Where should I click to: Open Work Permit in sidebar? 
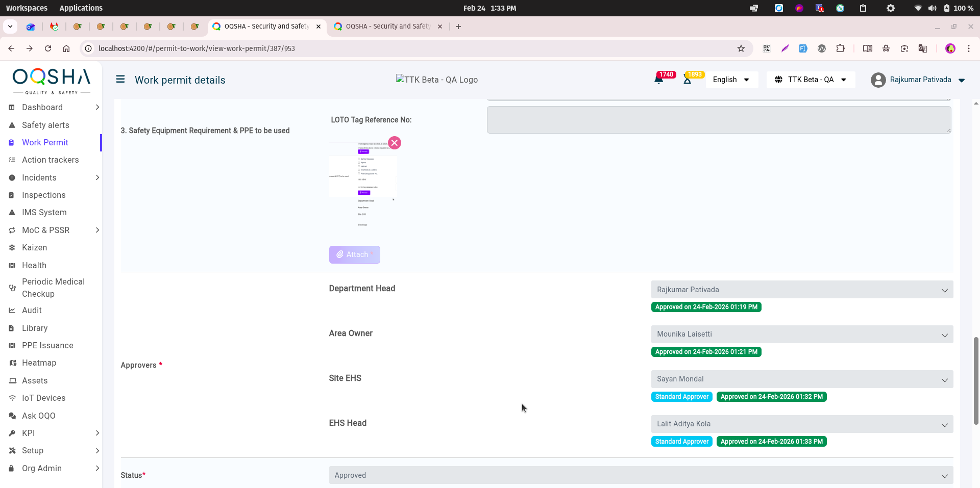pos(45,143)
